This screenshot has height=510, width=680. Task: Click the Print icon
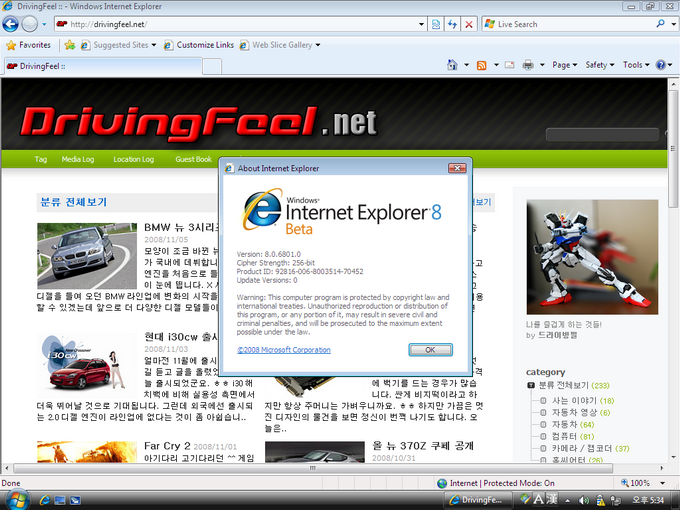528,65
